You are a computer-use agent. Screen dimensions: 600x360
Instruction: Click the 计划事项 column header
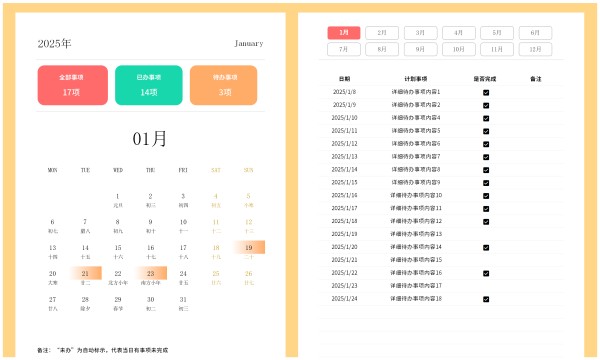coord(416,79)
